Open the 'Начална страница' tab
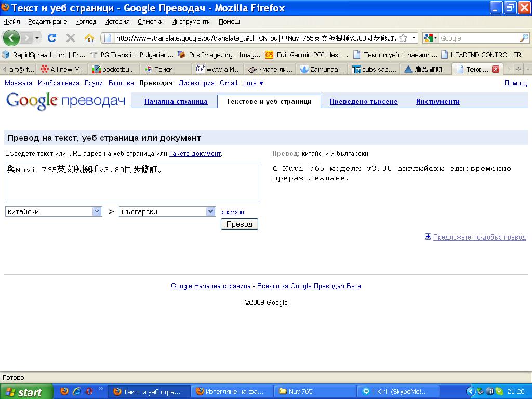 coord(176,101)
